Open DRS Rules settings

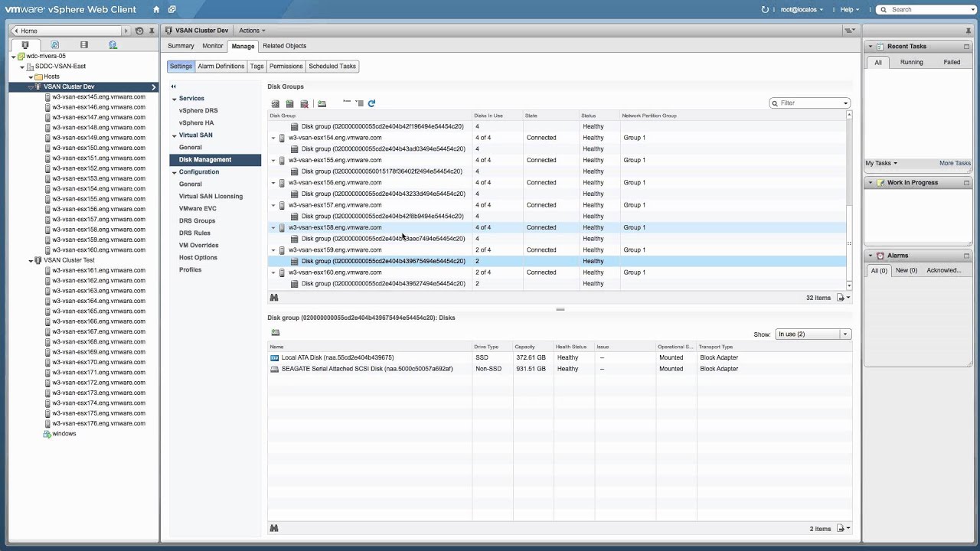194,233
